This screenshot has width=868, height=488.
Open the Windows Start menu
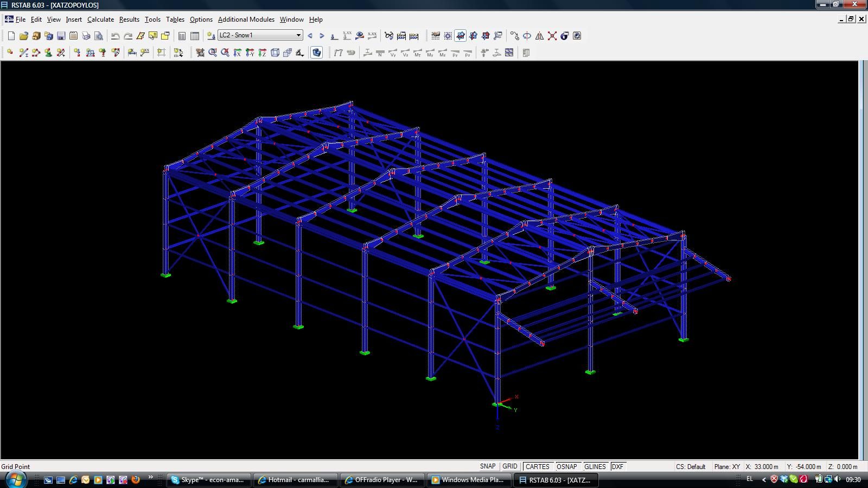(x=15, y=479)
